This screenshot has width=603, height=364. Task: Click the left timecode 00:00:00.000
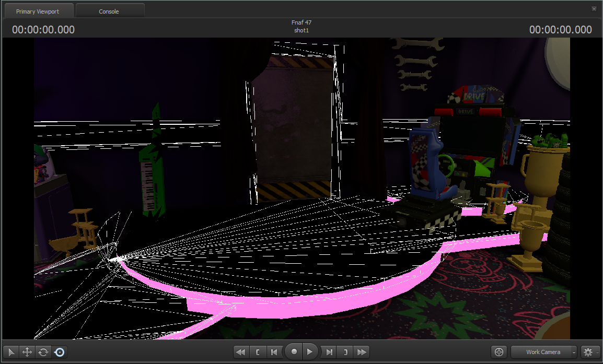tap(43, 30)
